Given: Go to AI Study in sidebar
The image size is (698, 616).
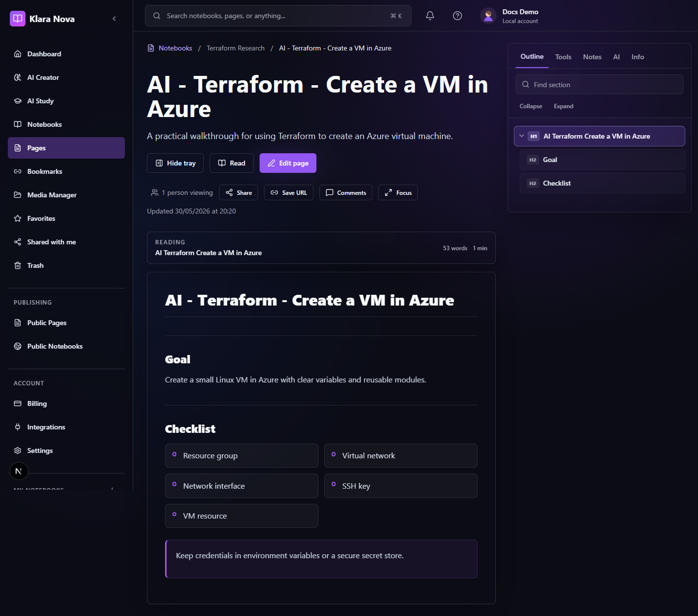Looking at the screenshot, I should tap(66, 101).
